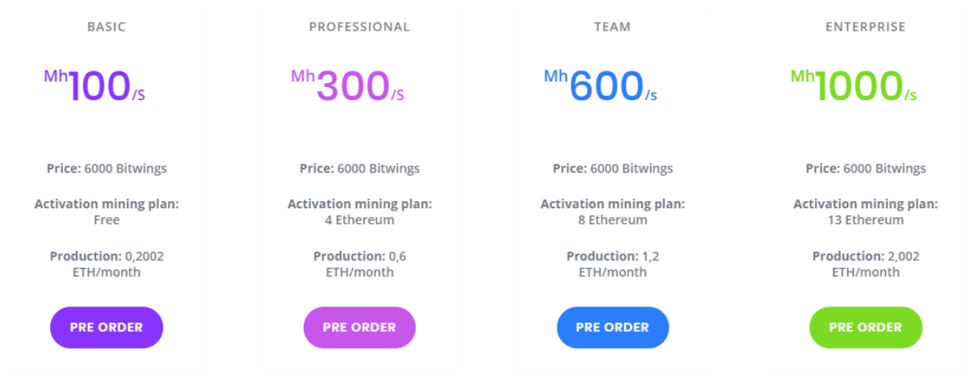Click the 1000 Mh/s hashrate figure

click(x=854, y=85)
